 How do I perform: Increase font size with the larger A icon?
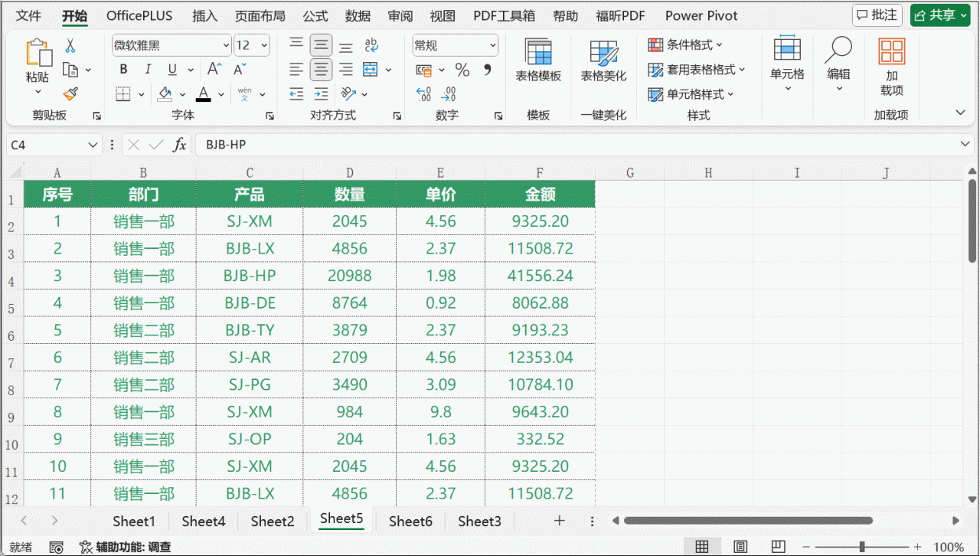click(215, 70)
